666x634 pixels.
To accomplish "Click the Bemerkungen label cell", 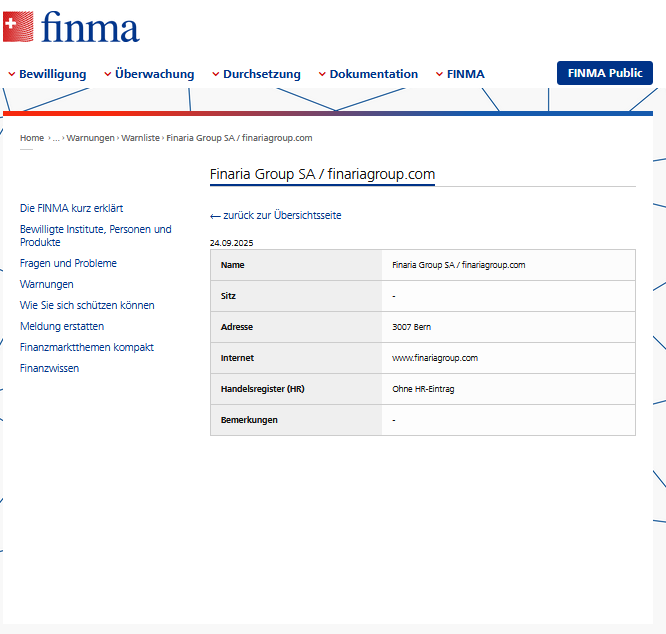I will [x=296, y=420].
